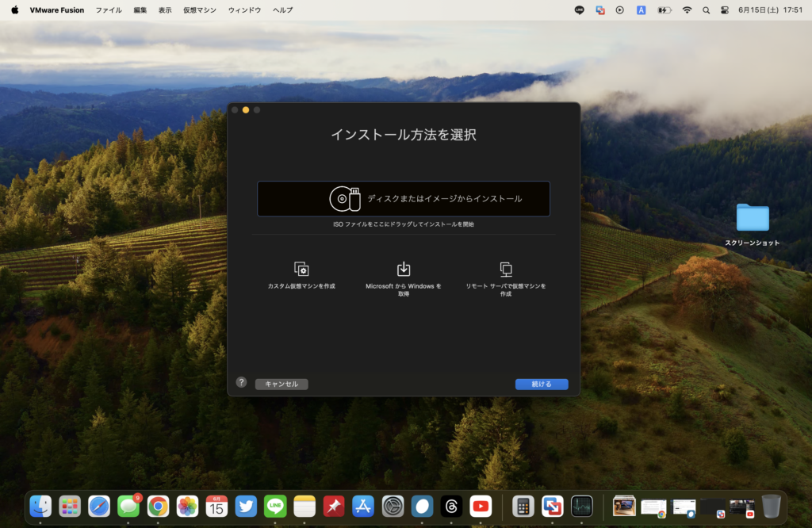Choose the custom virtual machine icon

tap(301, 269)
